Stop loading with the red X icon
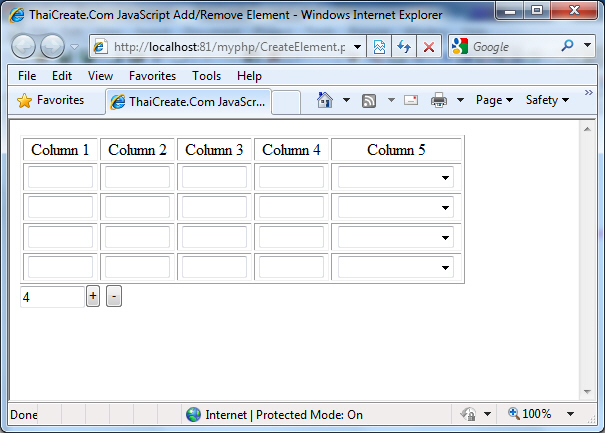The height and width of the screenshot is (433, 605). coord(429,47)
